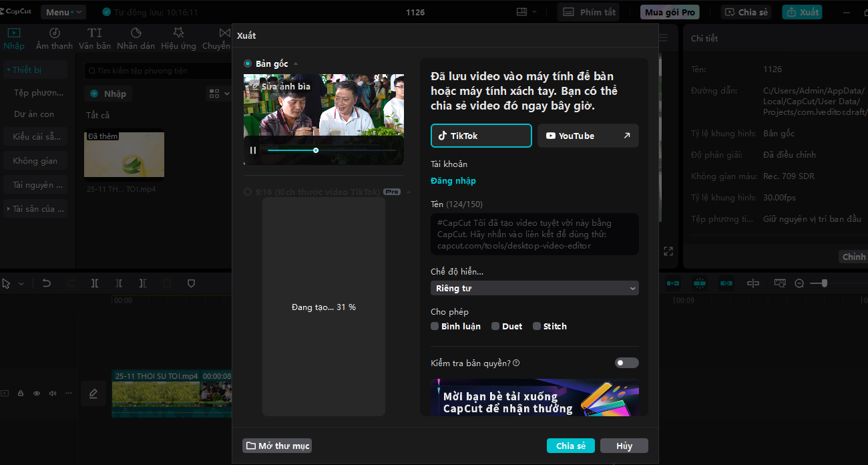Click the Chỉnh button in details panel
This screenshot has height=465, width=868.
pyautogui.click(x=853, y=257)
